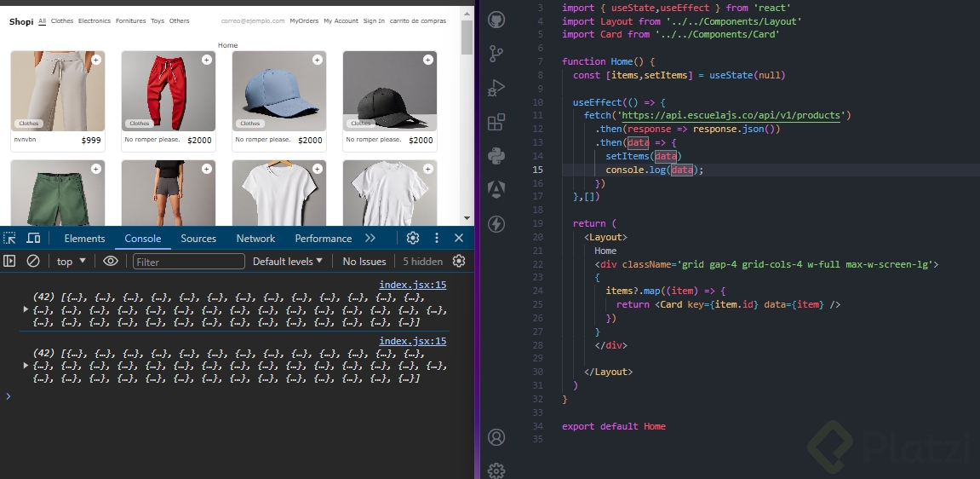This screenshot has width=980, height=479.
Task: Click the 'My Account' navbar link
Action: [341, 20]
